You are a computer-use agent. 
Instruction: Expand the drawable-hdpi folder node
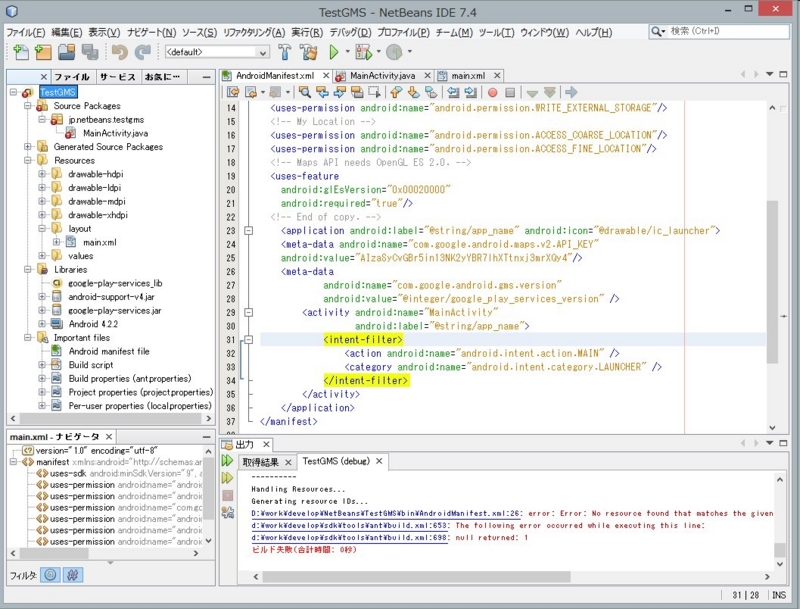[42, 173]
